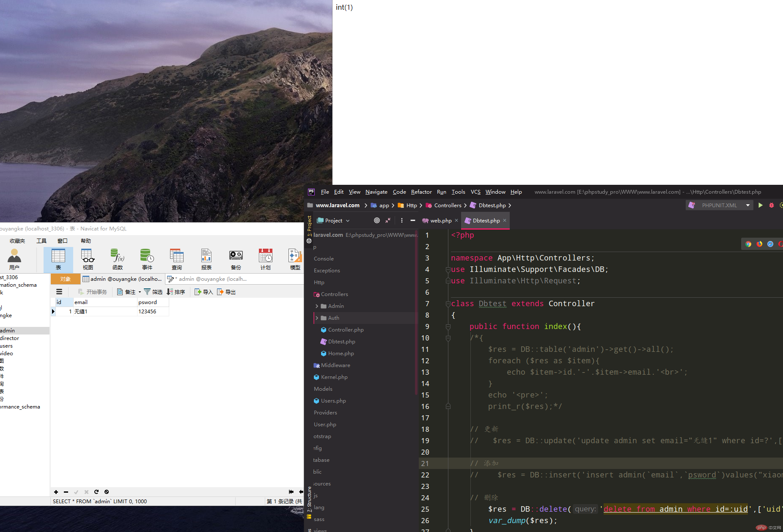Open Kernel.php in the project tree

click(334, 377)
